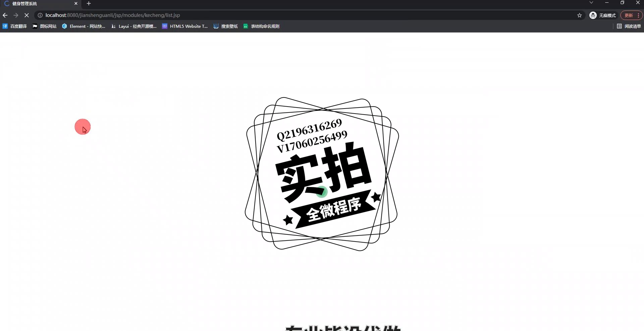Open 搜索壁纸 bookmark
This screenshot has height=331, width=644.
(x=225, y=26)
